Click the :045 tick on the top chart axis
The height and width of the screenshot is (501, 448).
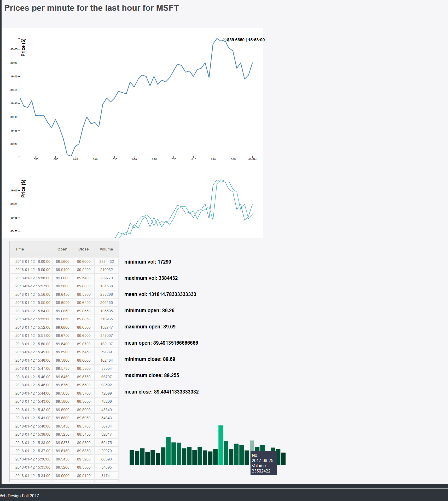point(75,159)
